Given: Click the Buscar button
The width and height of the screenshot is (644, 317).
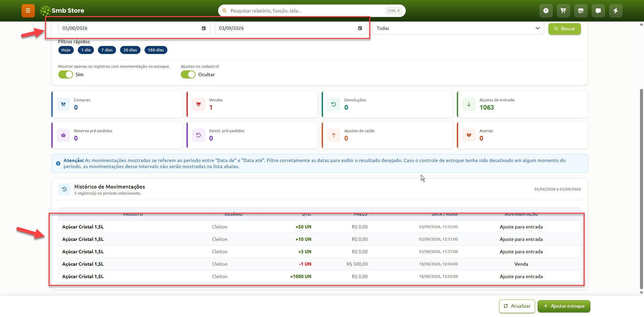Looking at the screenshot, I should pyautogui.click(x=565, y=29).
